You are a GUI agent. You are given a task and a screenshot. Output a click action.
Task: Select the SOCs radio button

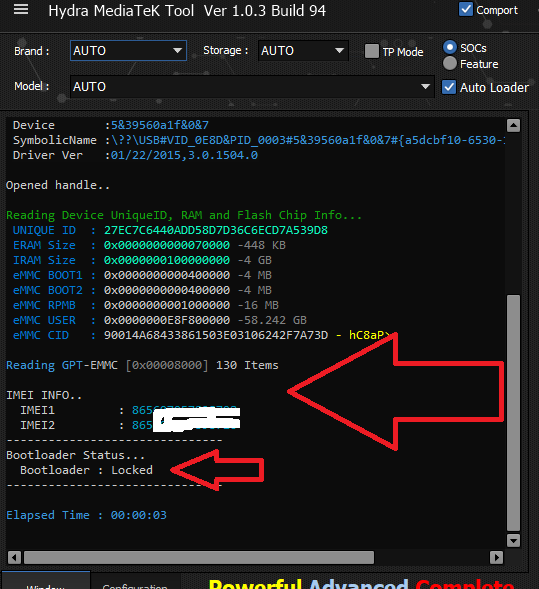point(450,47)
